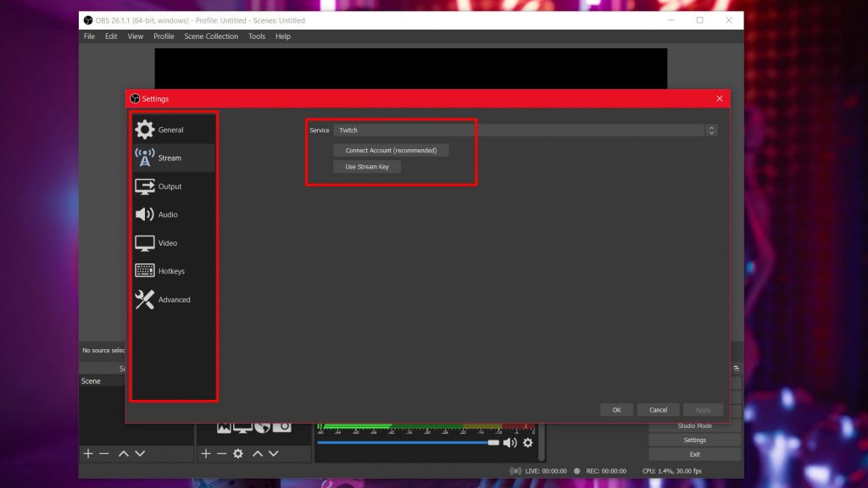
Task: Click the audio level meter
Action: pos(426,428)
